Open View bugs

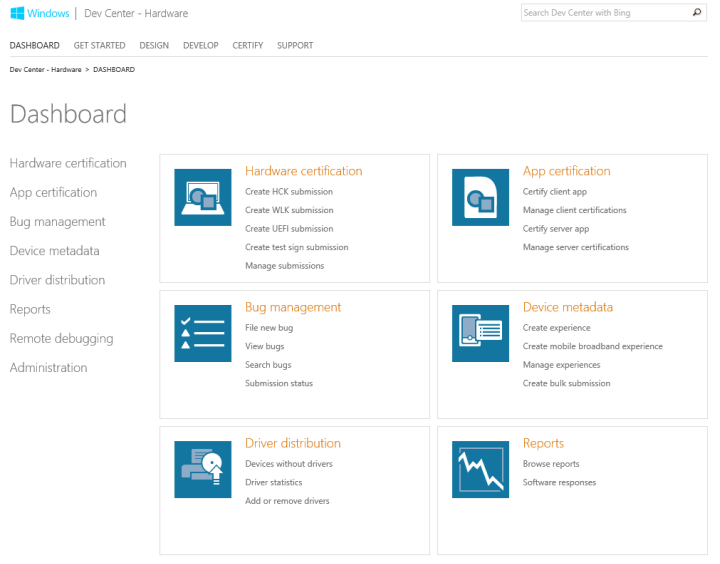point(264,346)
